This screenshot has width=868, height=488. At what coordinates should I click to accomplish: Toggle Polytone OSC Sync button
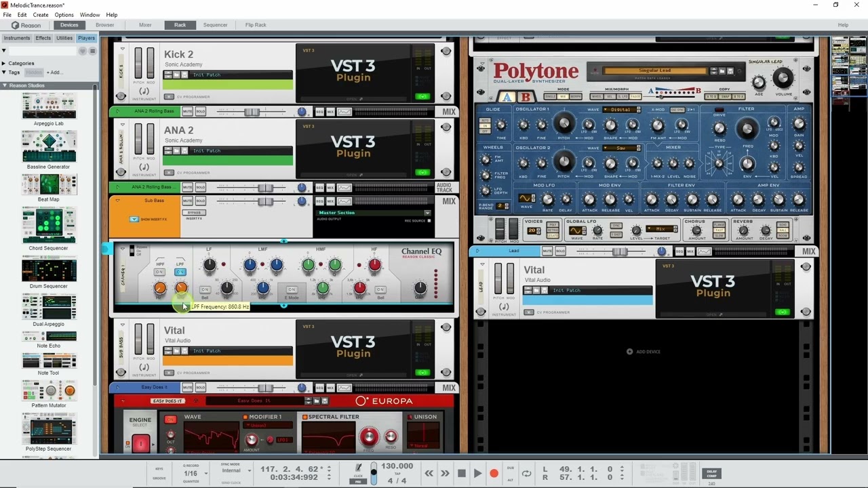(677, 109)
